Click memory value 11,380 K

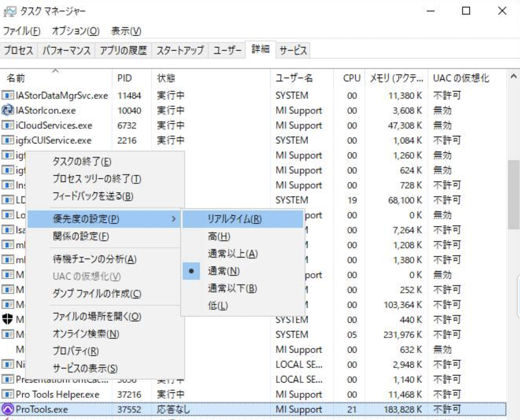pos(405,95)
